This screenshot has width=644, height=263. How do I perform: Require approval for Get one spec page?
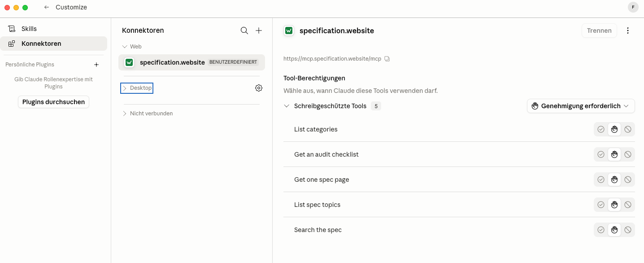pos(614,180)
